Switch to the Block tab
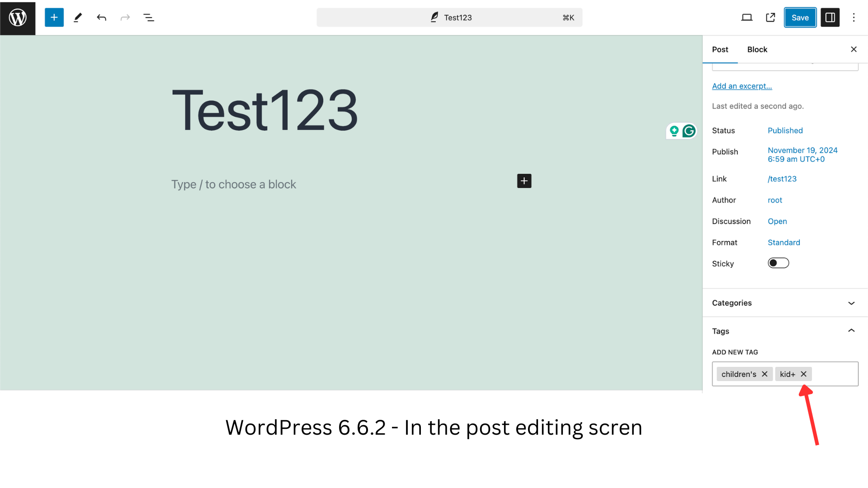The height and width of the screenshot is (488, 868). coord(757,50)
